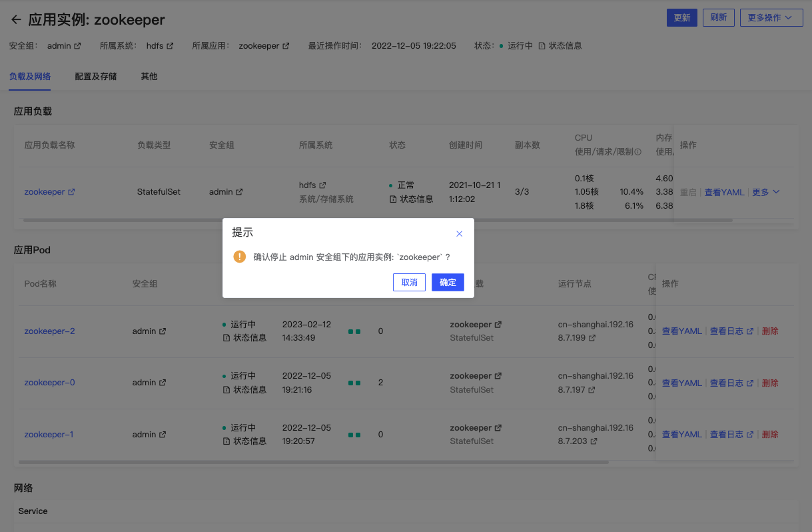Click 重启 in workload row

pos(688,192)
